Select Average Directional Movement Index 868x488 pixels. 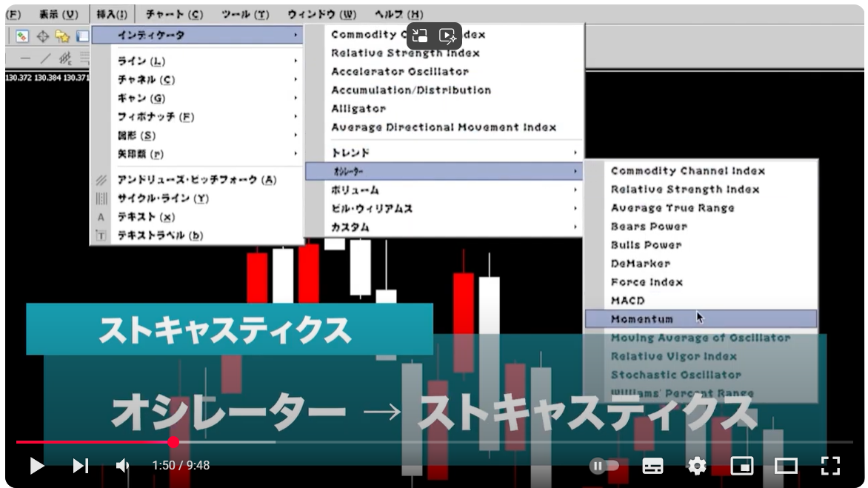tap(444, 127)
